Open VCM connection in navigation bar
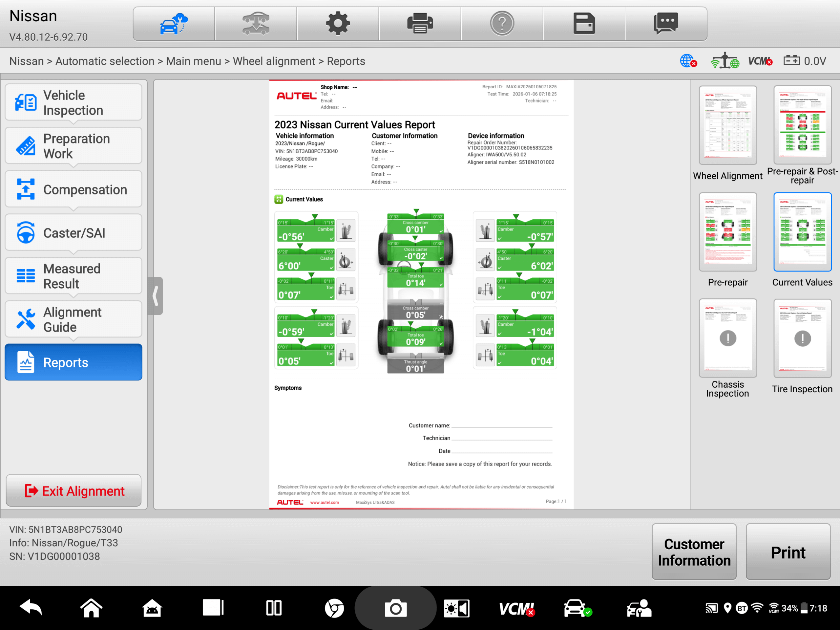840x630 pixels. tap(517, 609)
